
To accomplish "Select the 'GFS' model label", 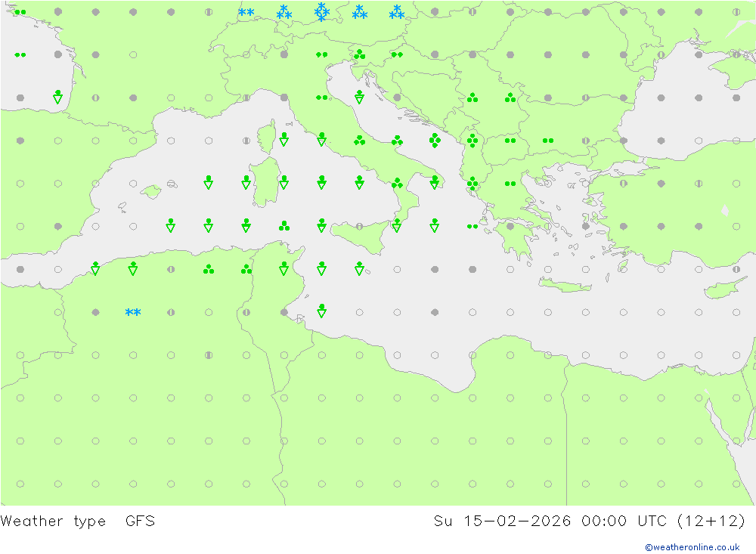I will (x=141, y=522).
